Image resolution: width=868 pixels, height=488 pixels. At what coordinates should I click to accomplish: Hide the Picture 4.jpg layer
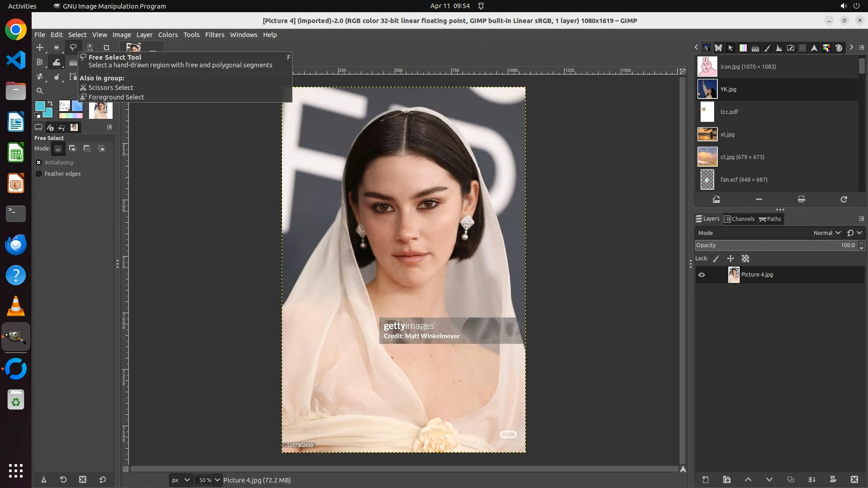point(702,275)
